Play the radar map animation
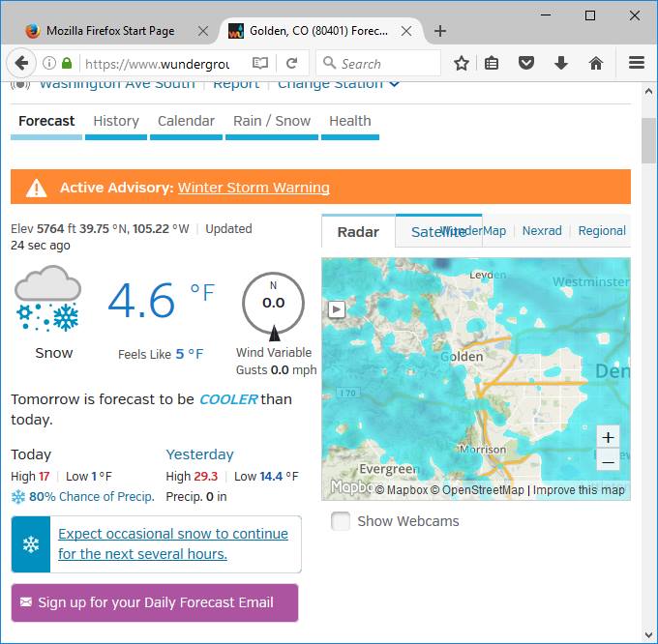The width and height of the screenshot is (658, 644). pos(338,309)
